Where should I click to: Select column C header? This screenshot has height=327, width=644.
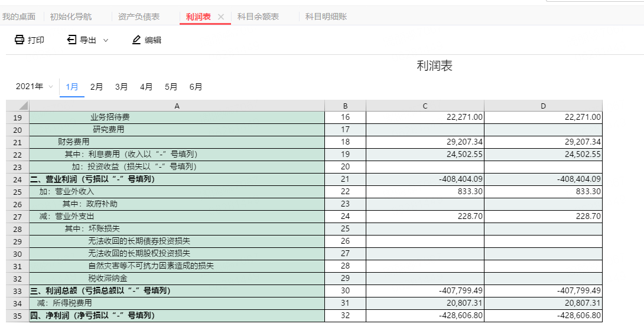[425, 106]
